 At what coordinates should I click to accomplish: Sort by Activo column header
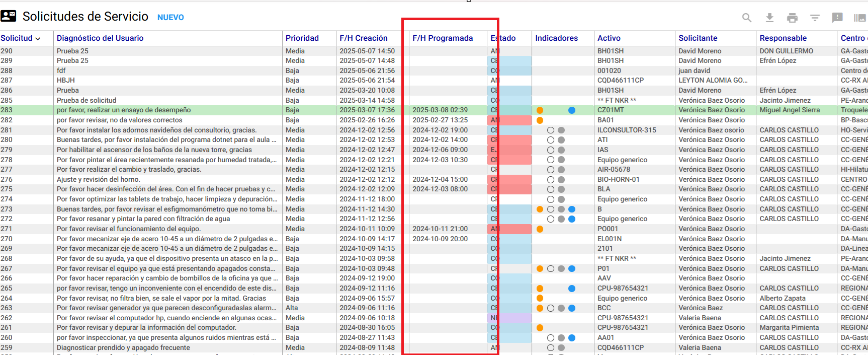609,38
